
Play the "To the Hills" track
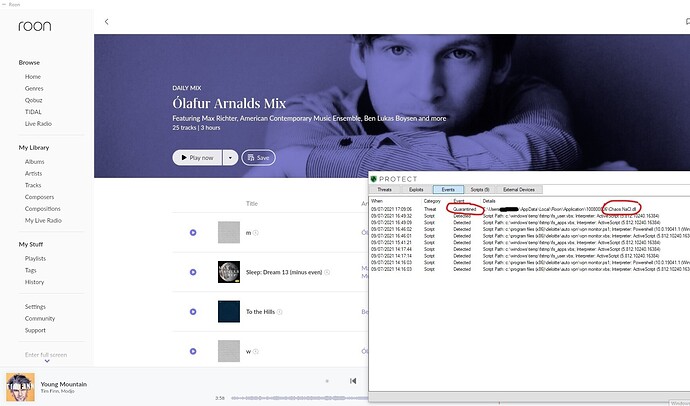pos(193,312)
